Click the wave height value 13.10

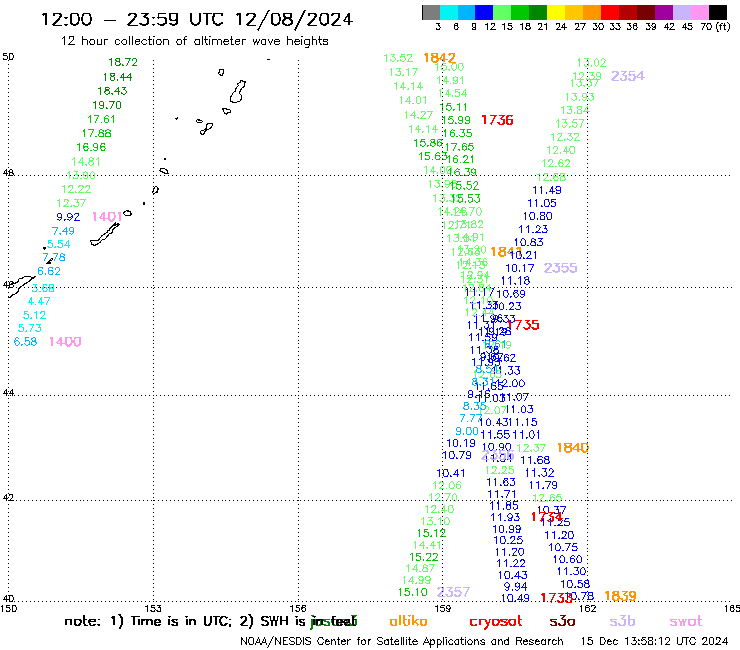(x=435, y=522)
